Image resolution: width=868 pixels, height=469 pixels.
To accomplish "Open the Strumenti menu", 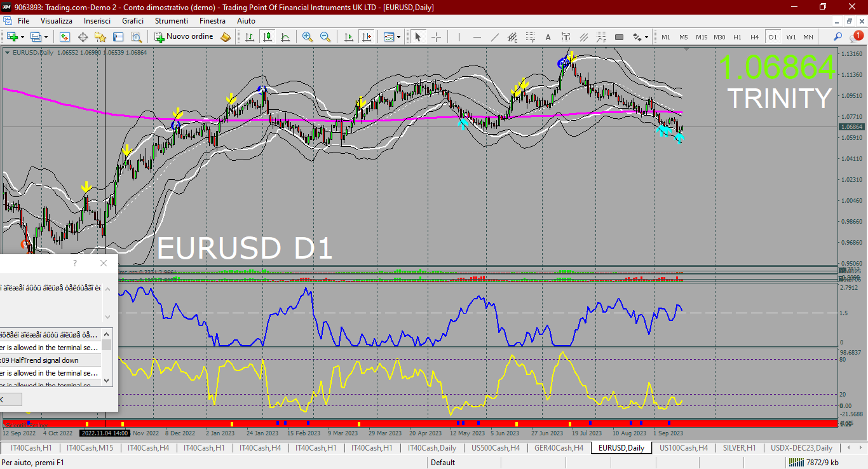I will [x=172, y=21].
